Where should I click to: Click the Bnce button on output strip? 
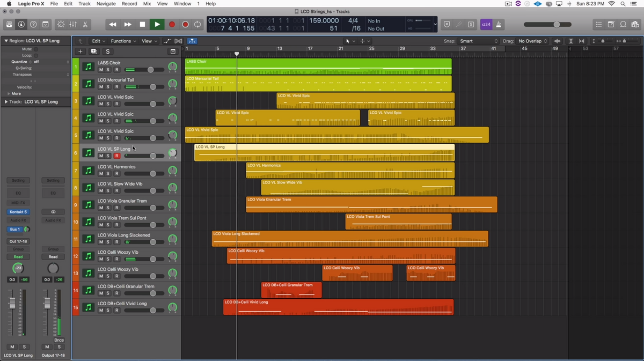[x=59, y=340]
